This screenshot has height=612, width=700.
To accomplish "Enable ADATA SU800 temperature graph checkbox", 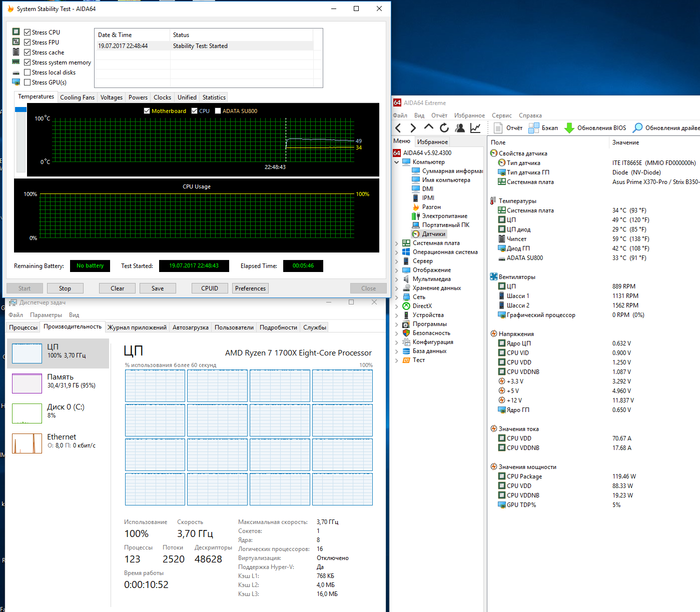I will click(x=218, y=111).
